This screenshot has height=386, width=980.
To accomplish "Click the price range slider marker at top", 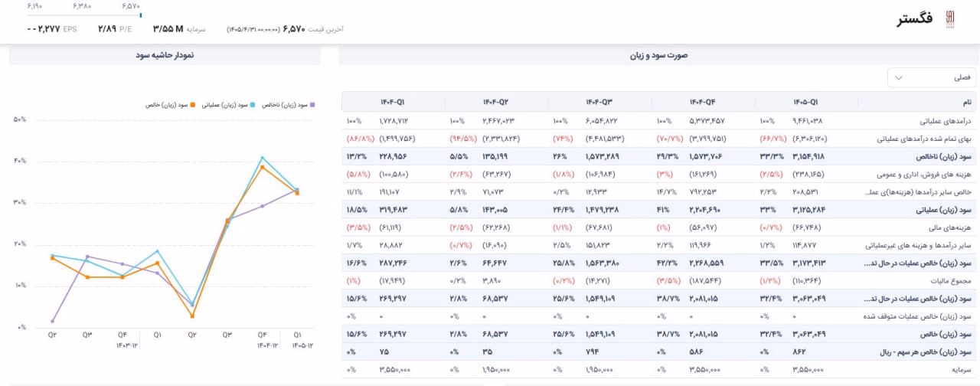I will (x=140, y=15).
